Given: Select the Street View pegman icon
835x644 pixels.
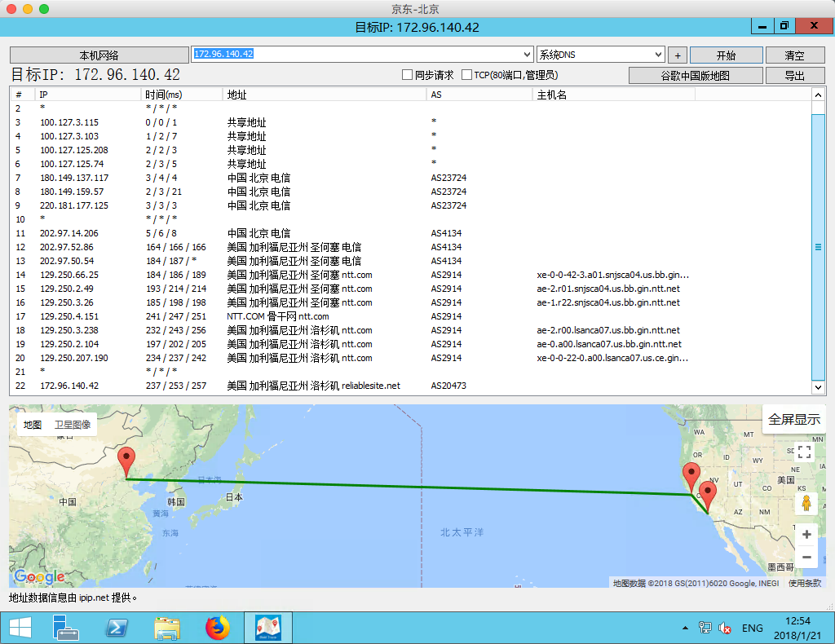Looking at the screenshot, I should [x=806, y=503].
